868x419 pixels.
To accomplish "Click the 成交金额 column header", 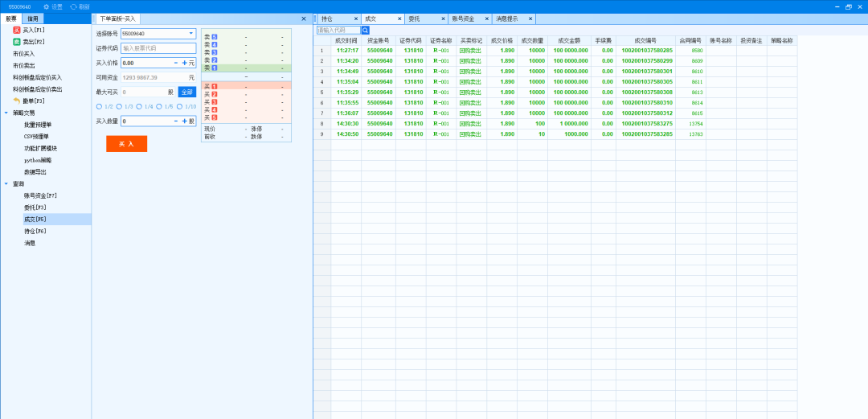I will click(569, 40).
